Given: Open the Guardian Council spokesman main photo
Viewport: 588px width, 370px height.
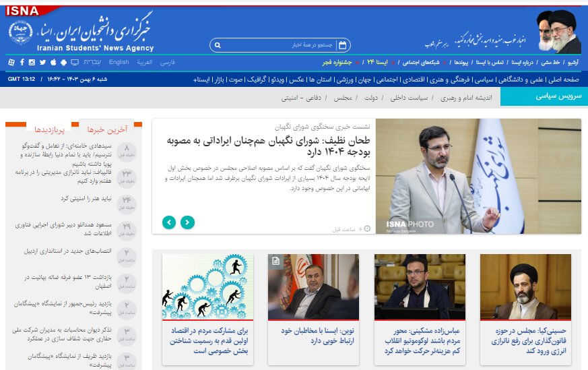Looking at the screenshot, I should [x=478, y=177].
